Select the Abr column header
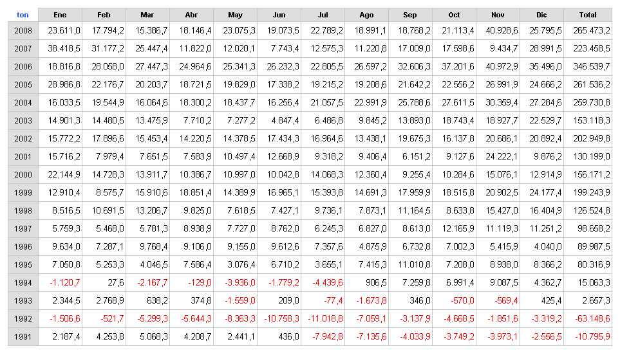Viewport: 620px width, 364px height. 191,15
